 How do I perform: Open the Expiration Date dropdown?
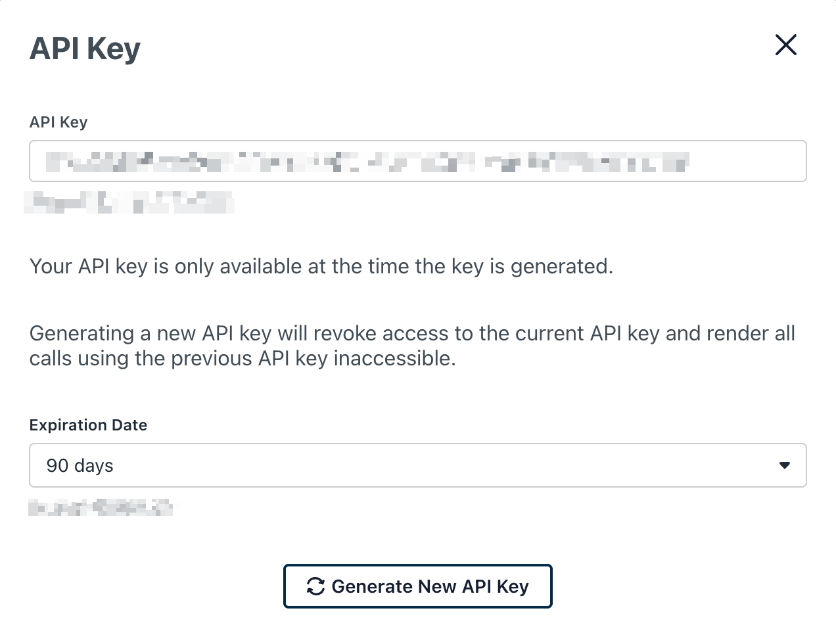coord(418,465)
